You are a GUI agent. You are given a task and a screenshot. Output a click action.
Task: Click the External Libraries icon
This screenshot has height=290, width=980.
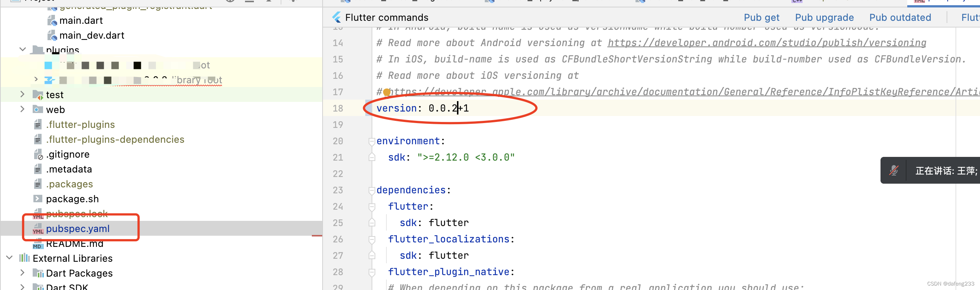24,258
